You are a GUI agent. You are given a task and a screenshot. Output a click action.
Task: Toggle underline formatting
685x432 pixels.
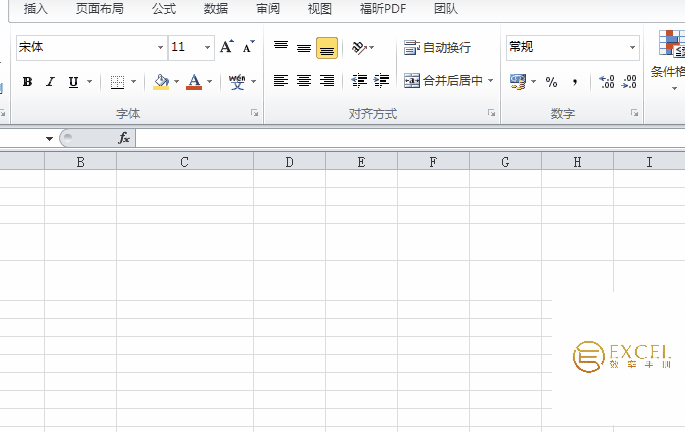(x=73, y=82)
